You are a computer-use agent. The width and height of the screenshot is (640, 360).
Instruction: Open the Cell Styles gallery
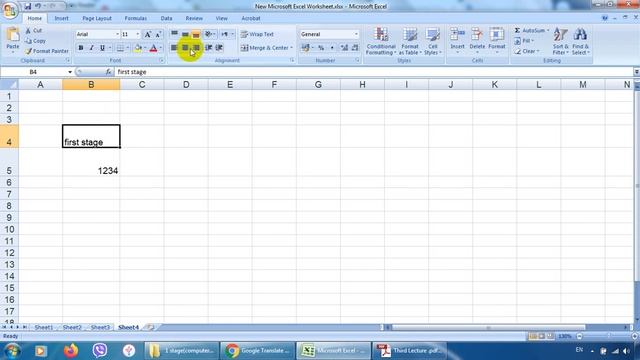click(433, 42)
